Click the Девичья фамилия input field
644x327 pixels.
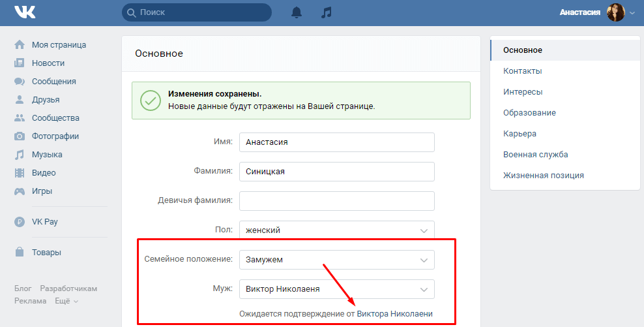(x=336, y=200)
